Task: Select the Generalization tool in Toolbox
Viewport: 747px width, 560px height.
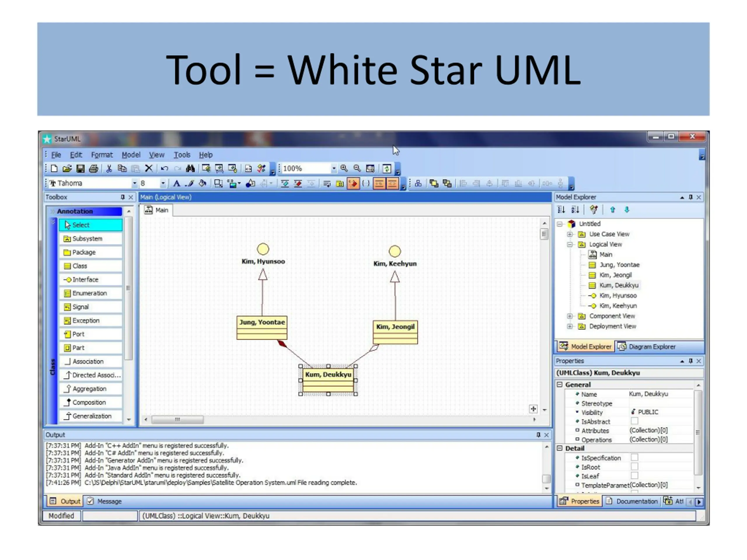Action: click(91, 416)
